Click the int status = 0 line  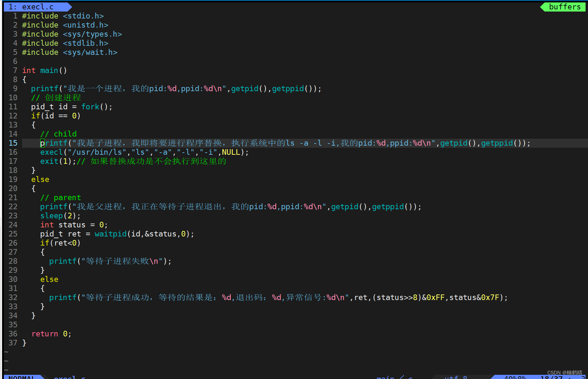pyautogui.click(x=74, y=225)
